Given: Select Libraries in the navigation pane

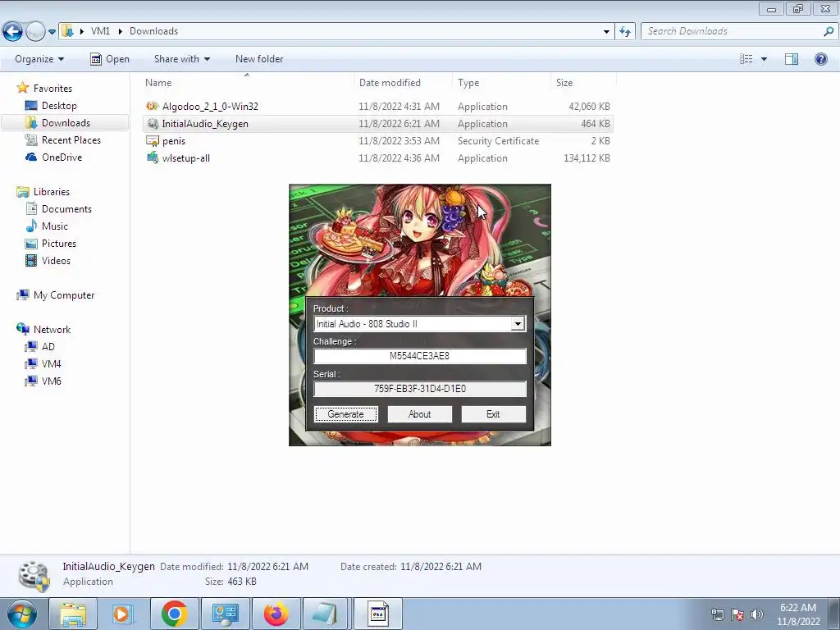Looking at the screenshot, I should click(52, 192).
